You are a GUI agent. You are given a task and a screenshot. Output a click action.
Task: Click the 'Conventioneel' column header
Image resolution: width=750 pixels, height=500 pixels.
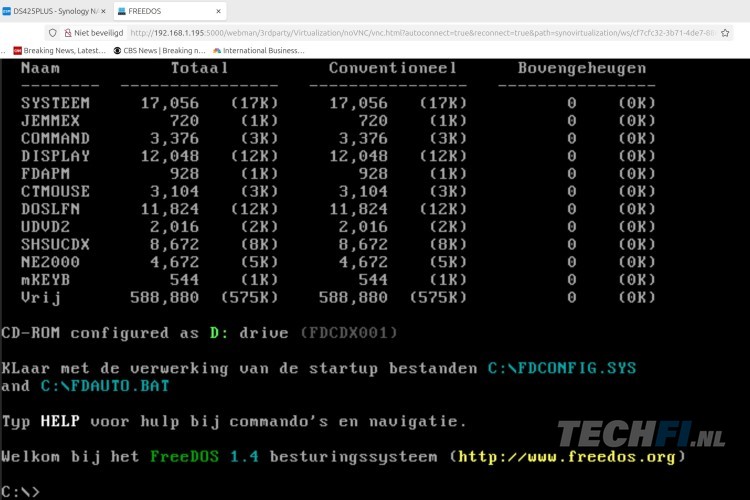(x=393, y=68)
